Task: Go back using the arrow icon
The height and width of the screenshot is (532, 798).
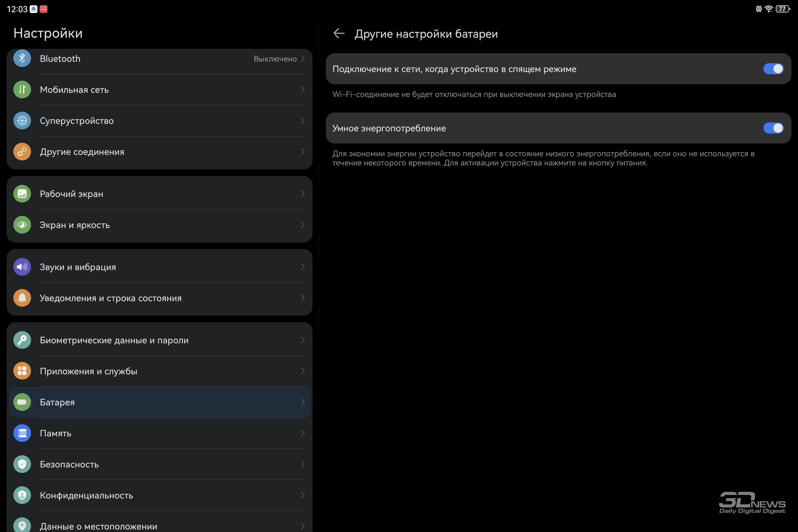Action: [339, 34]
